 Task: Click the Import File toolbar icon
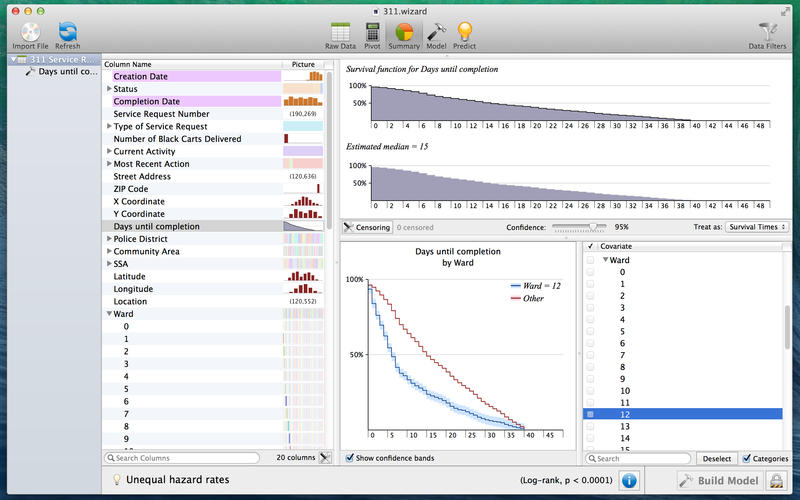pos(29,33)
